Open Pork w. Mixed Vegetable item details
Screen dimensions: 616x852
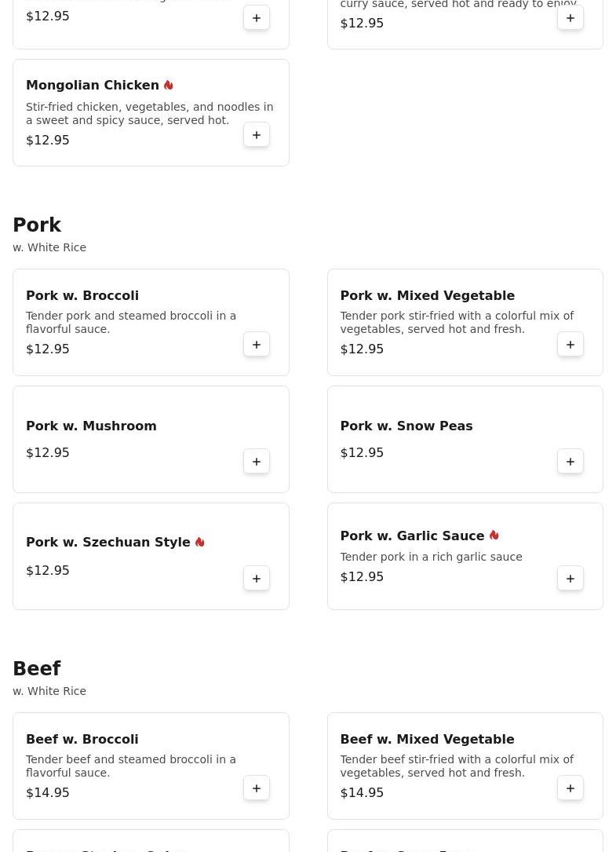[427, 295]
